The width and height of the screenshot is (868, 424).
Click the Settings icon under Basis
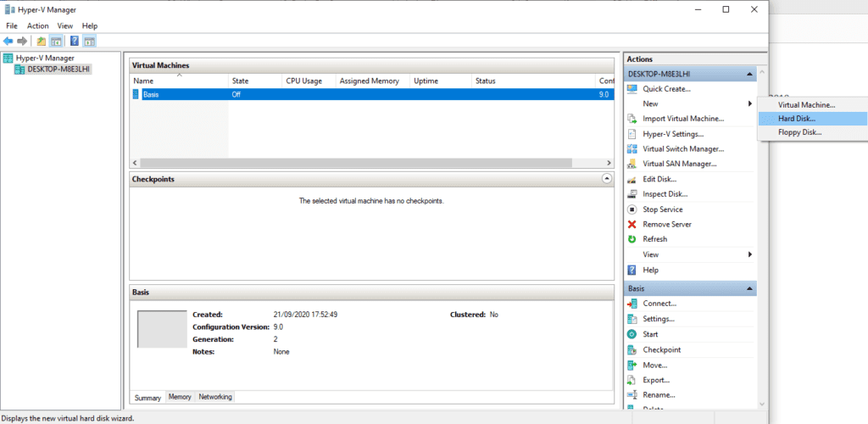(x=632, y=320)
